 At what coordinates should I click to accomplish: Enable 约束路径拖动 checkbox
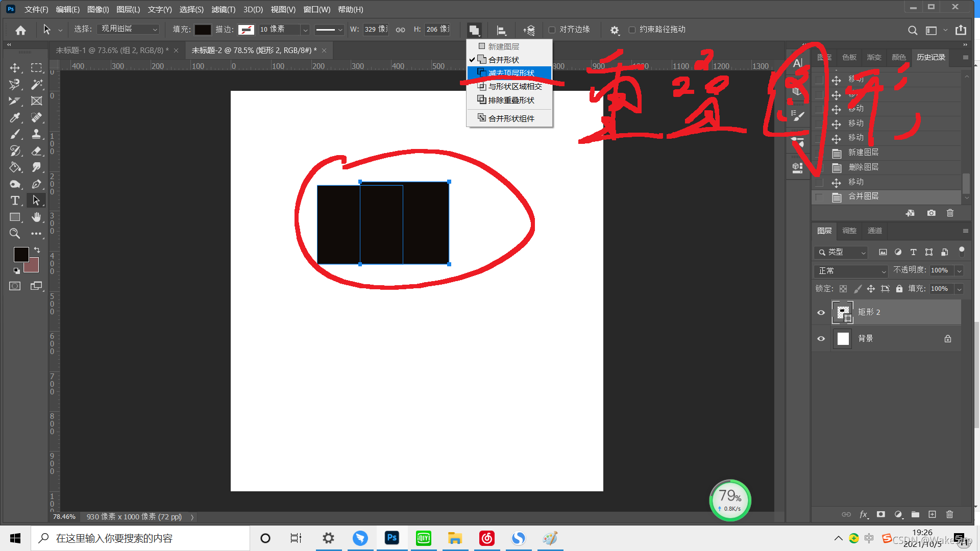(x=632, y=30)
